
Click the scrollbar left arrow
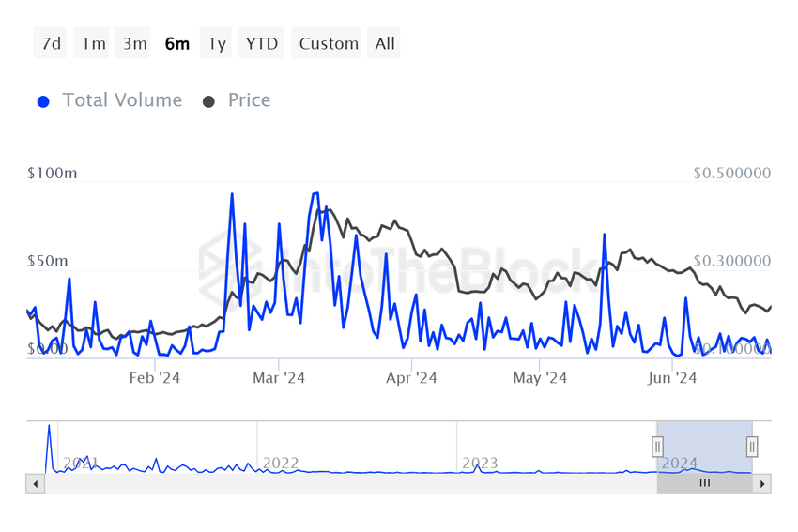click(x=34, y=484)
